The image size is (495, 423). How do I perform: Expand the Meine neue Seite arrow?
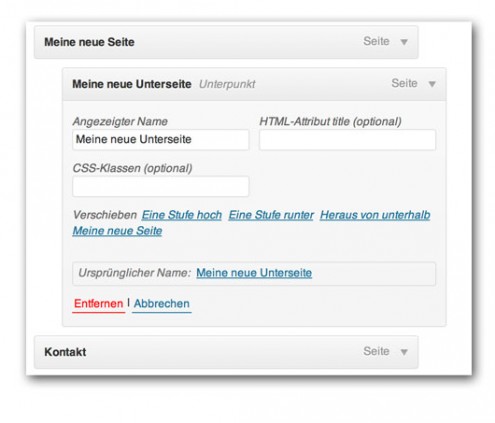click(x=404, y=42)
